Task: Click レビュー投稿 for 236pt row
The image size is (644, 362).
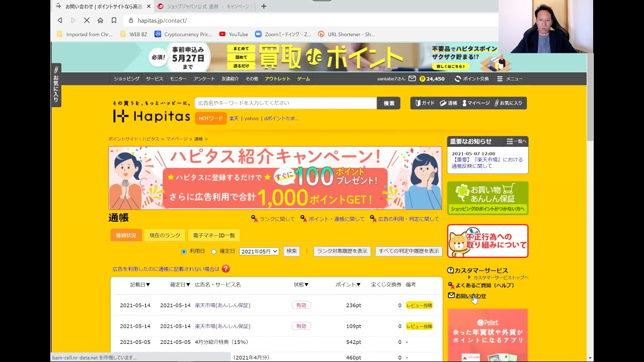Action: click(x=419, y=305)
